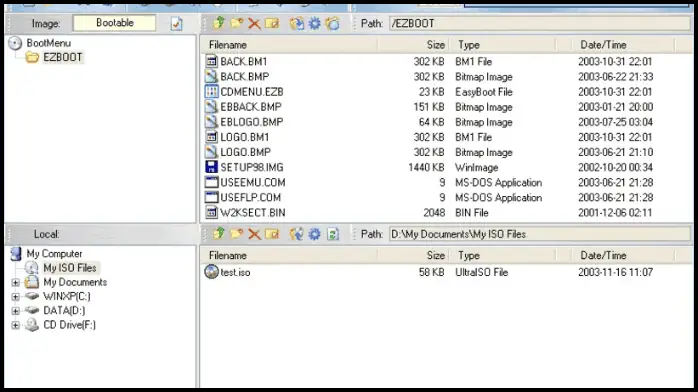698x392 pixels.
Task: Click the rename icon in Image toolbar
Action: click(x=272, y=23)
